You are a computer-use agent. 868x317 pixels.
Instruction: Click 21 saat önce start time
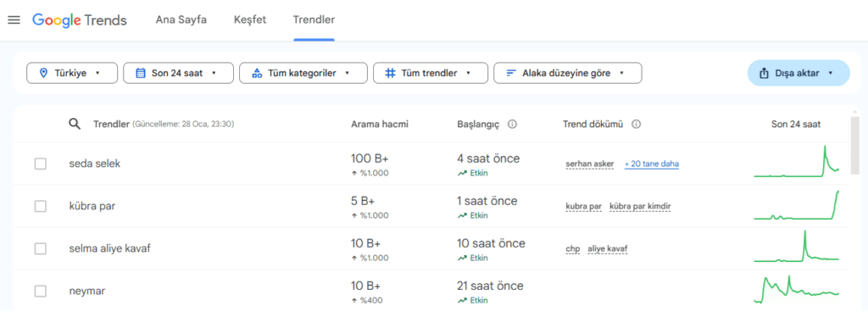(491, 286)
